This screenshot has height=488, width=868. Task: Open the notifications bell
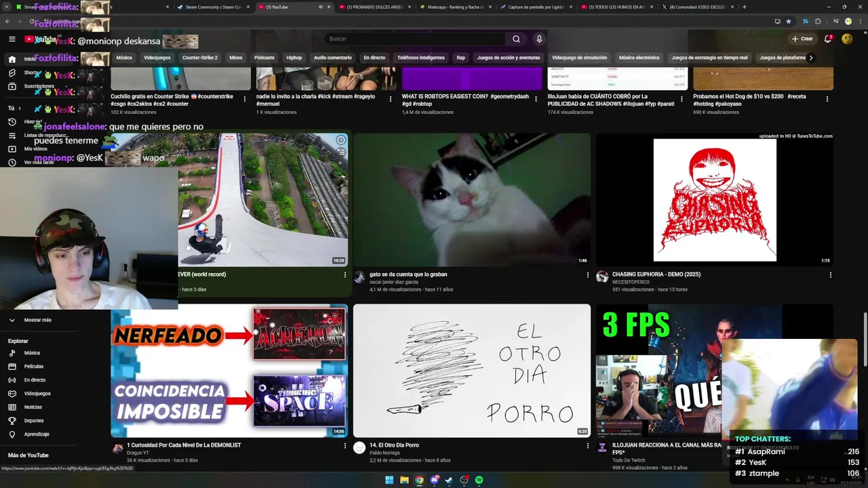[x=828, y=39]
